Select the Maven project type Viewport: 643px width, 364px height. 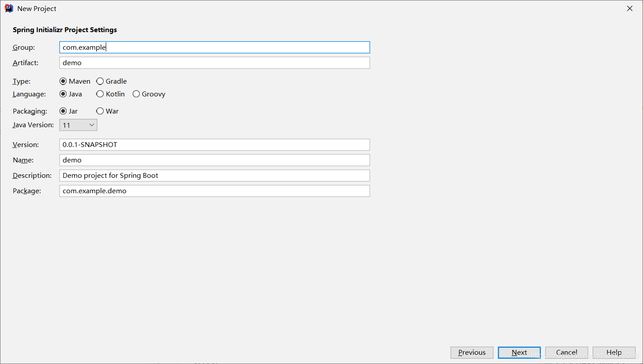click(63, 81)
